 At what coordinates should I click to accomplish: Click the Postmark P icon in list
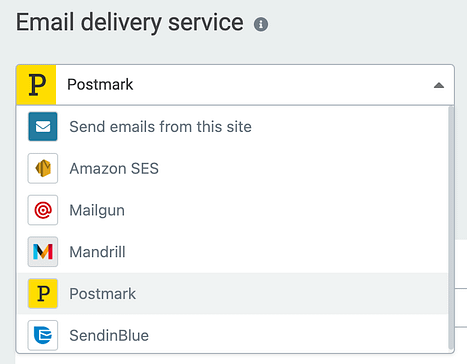click(x=43, y=294)
